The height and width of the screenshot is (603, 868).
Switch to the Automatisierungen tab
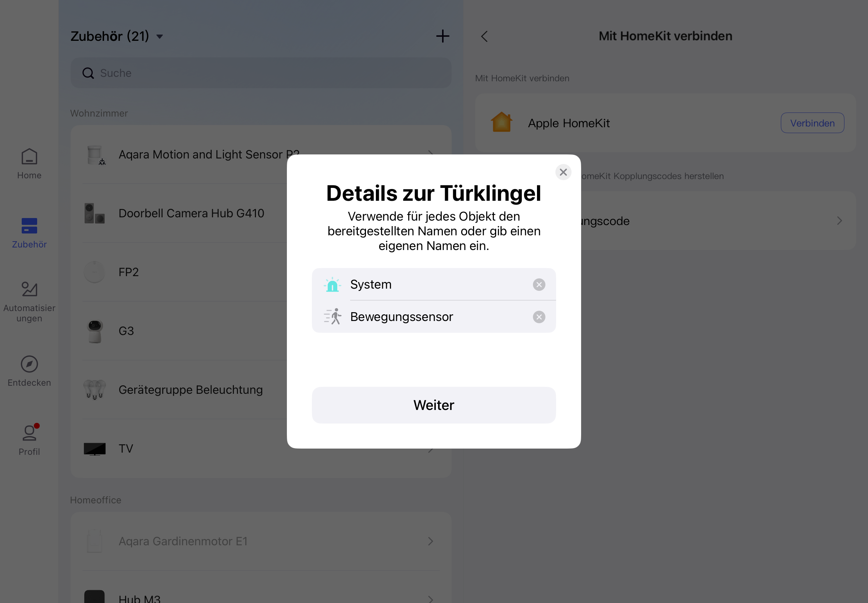point(29,301)
